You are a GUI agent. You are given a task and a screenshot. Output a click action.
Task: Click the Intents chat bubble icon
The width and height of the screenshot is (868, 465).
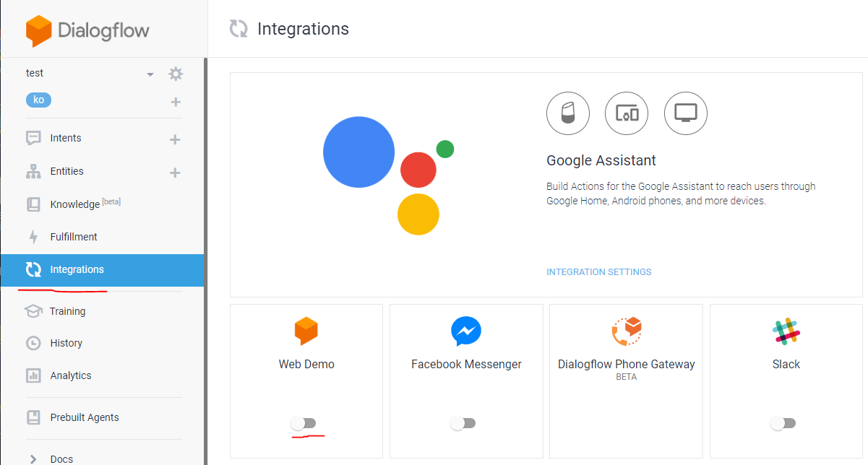point(33,138)
